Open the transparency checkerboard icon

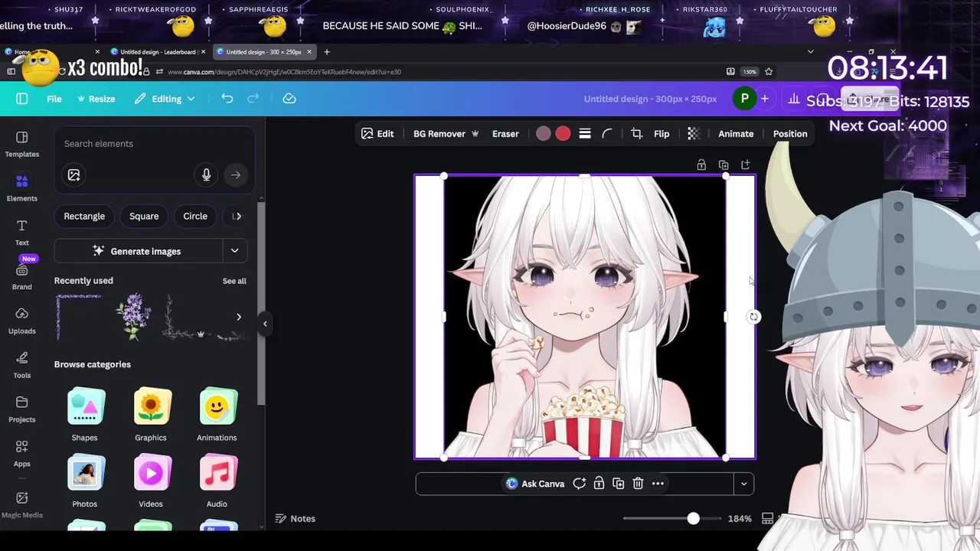[x=693, y=134]
